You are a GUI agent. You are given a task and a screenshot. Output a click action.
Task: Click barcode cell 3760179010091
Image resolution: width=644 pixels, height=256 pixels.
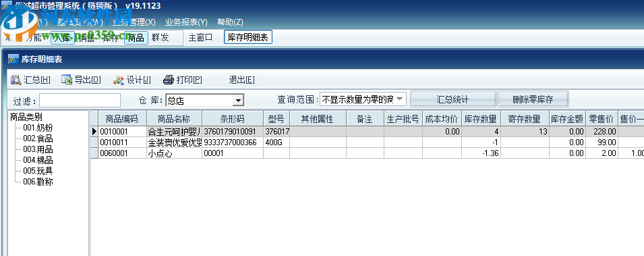(233, 132)
